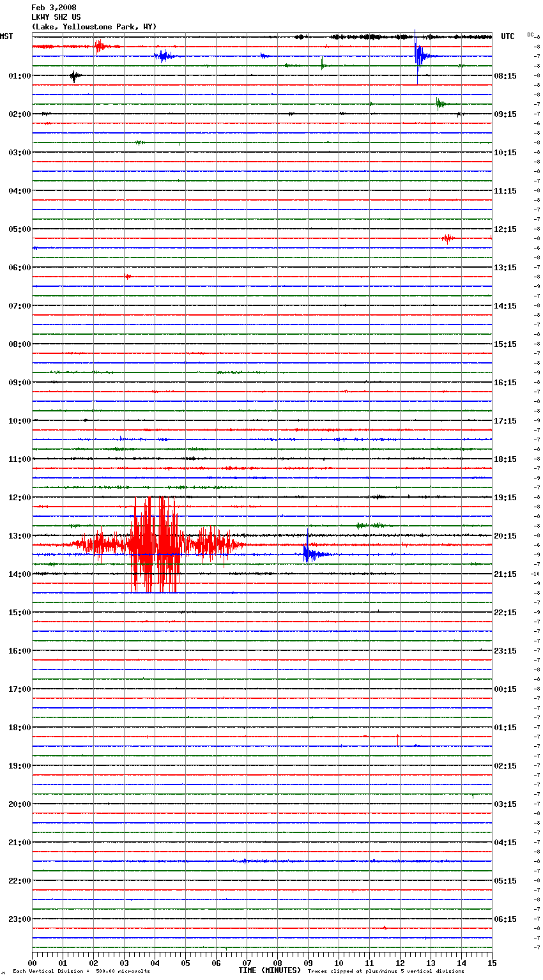Click the '14:00' MST time label
543x980 pixels.
point(20,574)
